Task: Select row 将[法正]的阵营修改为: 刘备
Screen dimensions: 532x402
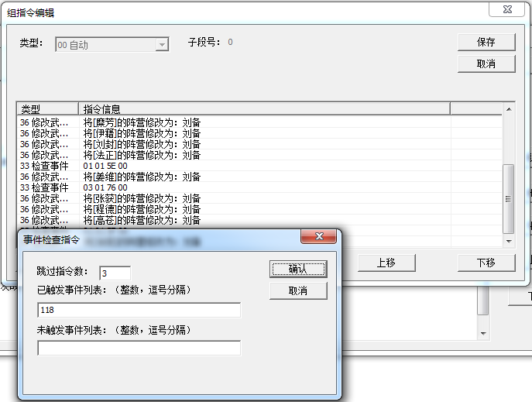Action: (259, 155)
